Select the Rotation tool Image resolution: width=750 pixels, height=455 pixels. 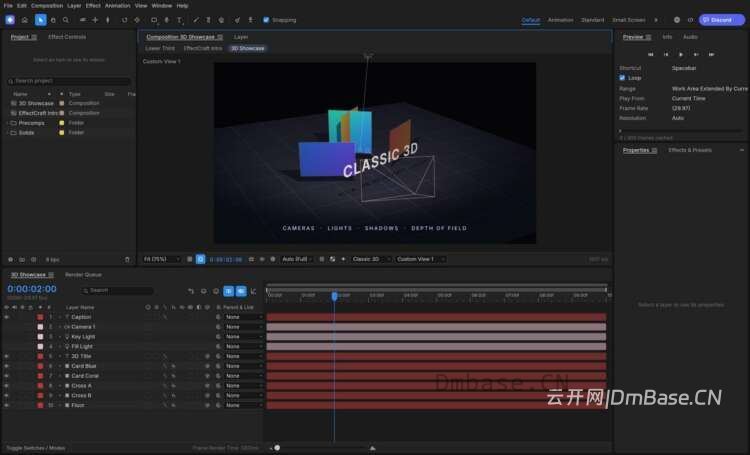[124, 20]
